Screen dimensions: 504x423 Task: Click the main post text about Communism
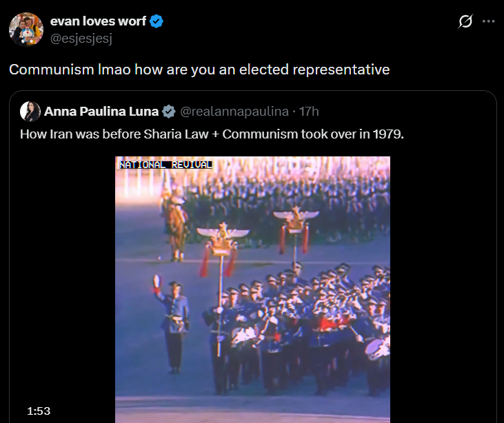click(199, 70)
